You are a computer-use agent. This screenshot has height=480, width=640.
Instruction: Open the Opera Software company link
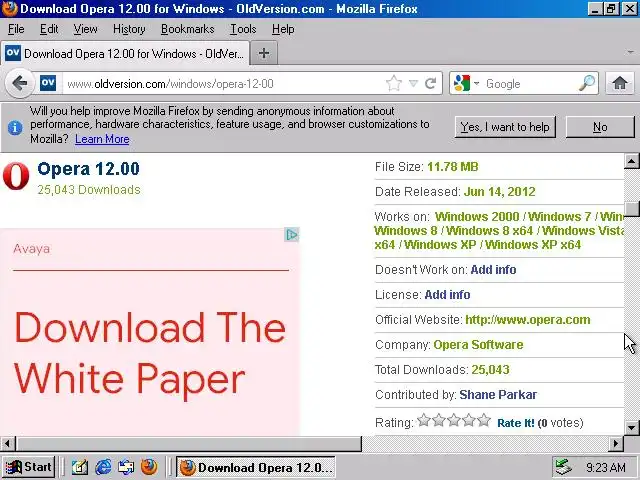pos(478,344)
